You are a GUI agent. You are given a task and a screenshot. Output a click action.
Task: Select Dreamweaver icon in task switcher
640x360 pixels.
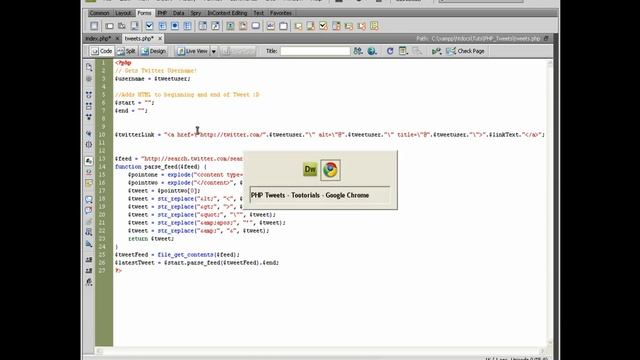tap(310, 169)
